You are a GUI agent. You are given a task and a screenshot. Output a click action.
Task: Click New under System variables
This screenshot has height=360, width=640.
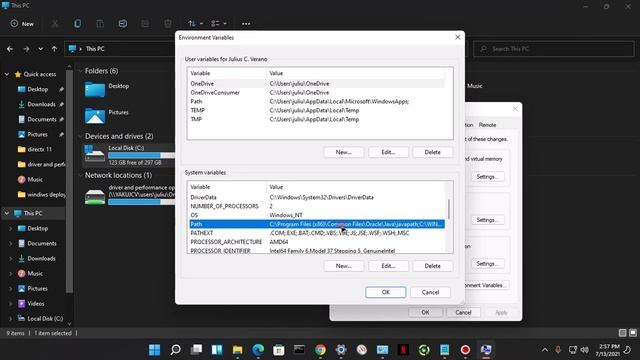click(344, 266)
